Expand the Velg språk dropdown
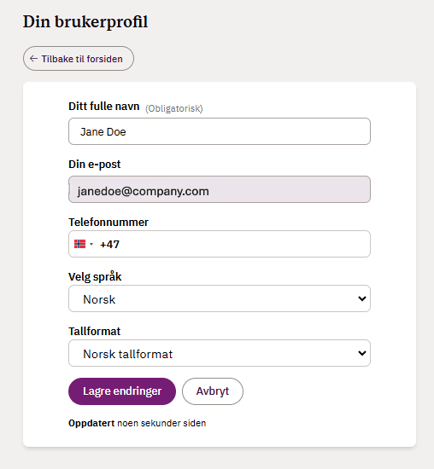The image size is (434, 469). click(219, 299)
